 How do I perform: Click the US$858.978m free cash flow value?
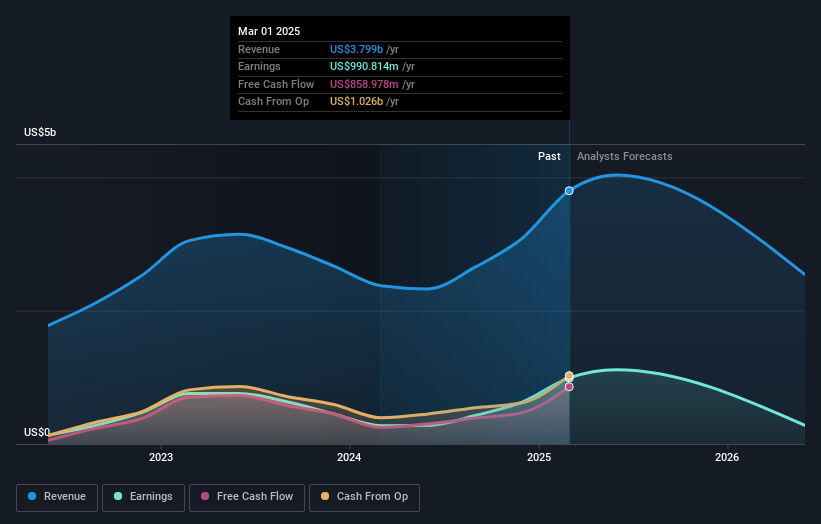(x=364, y=84)
